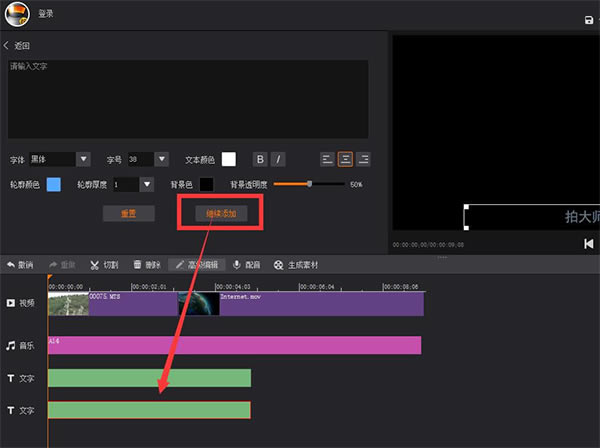Click the save disk icon at top right

(589, 20)
